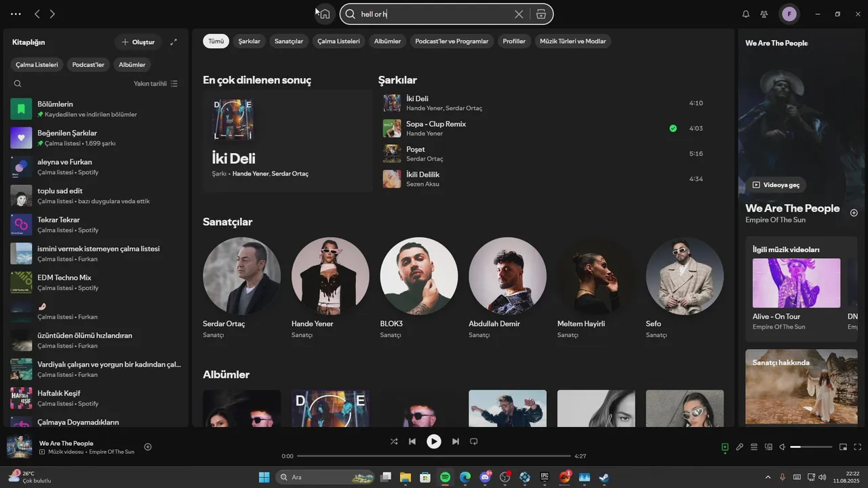Filter the library by 'Çalma Listeleri'

tap(37, 65)
